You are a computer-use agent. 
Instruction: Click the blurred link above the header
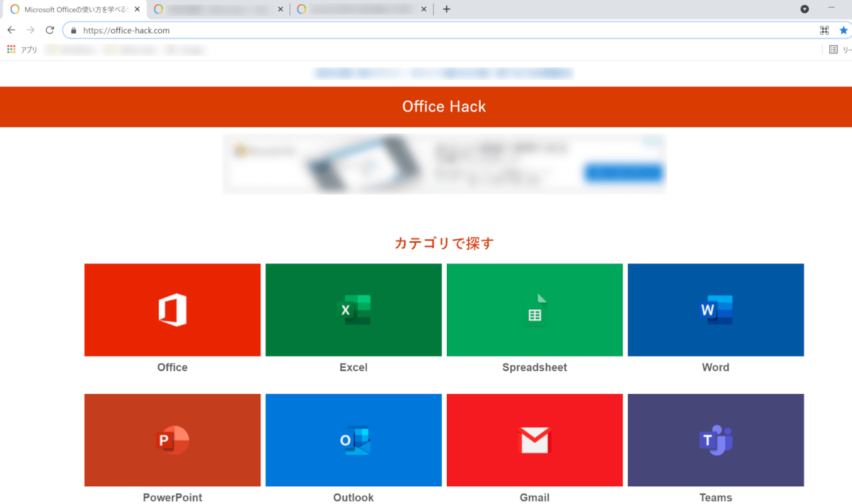point(444,74)
